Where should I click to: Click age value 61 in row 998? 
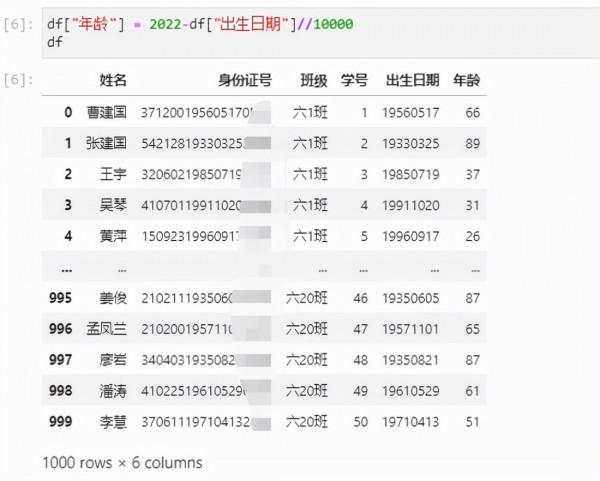click(473, 391)
